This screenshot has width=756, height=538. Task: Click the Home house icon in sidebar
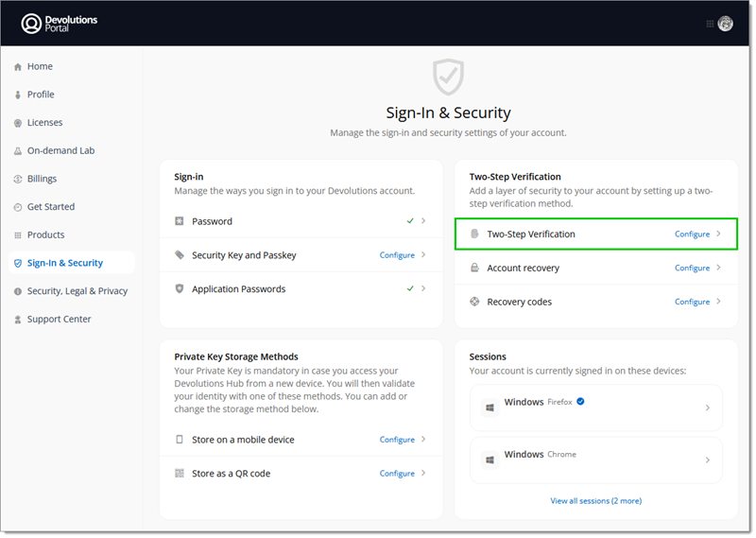tap(18, 67)
